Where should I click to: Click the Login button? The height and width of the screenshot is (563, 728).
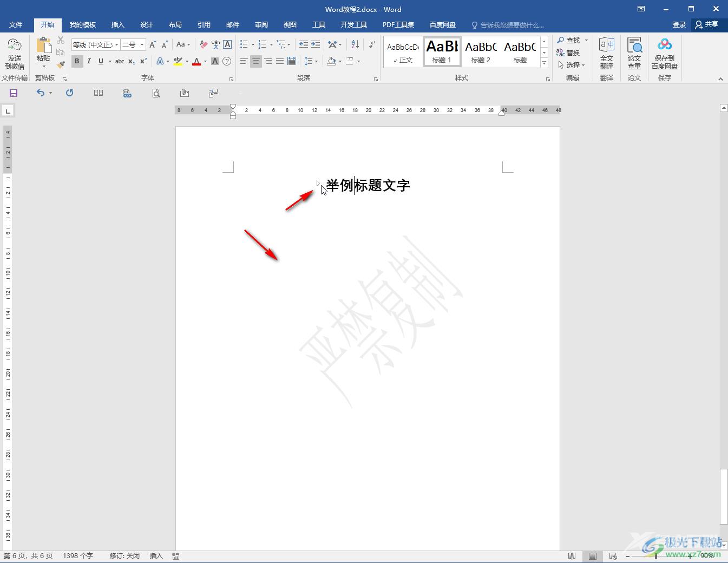coord(679,25)
